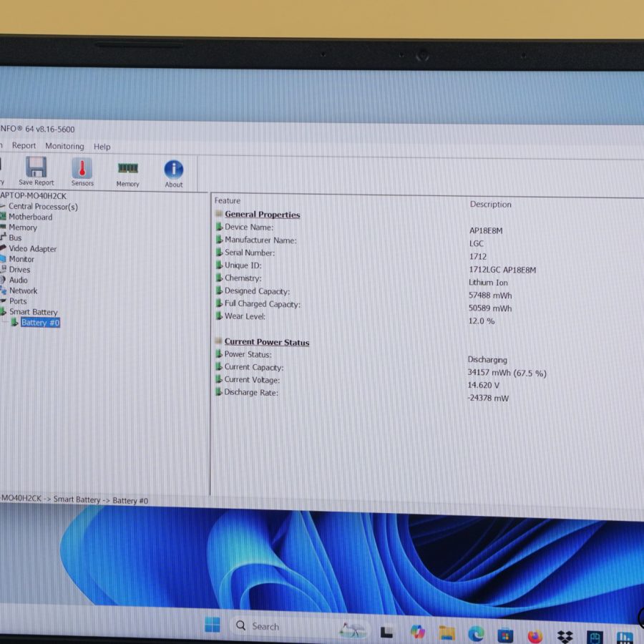The width and height of the screenshot is (644, 644).
Task: Click the -24378 mW discharge rate value
Action: (488, 398)
